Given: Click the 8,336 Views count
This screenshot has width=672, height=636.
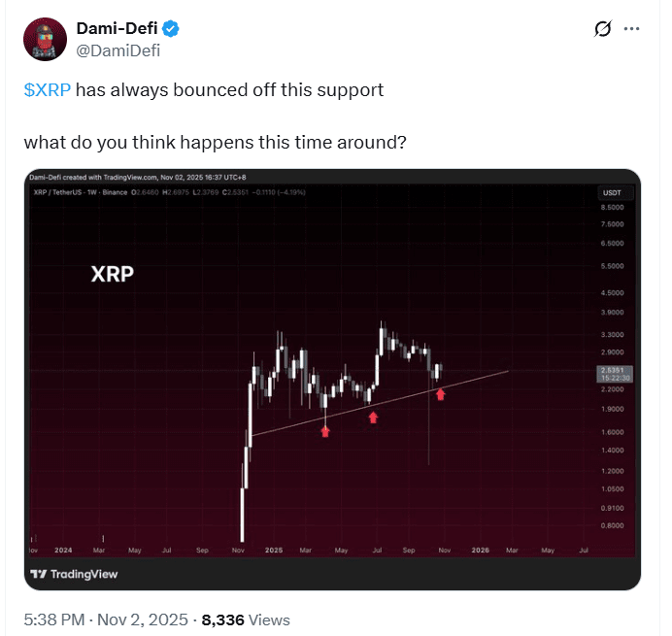Looking at the screenshot, I should click(x=246, y=619).
